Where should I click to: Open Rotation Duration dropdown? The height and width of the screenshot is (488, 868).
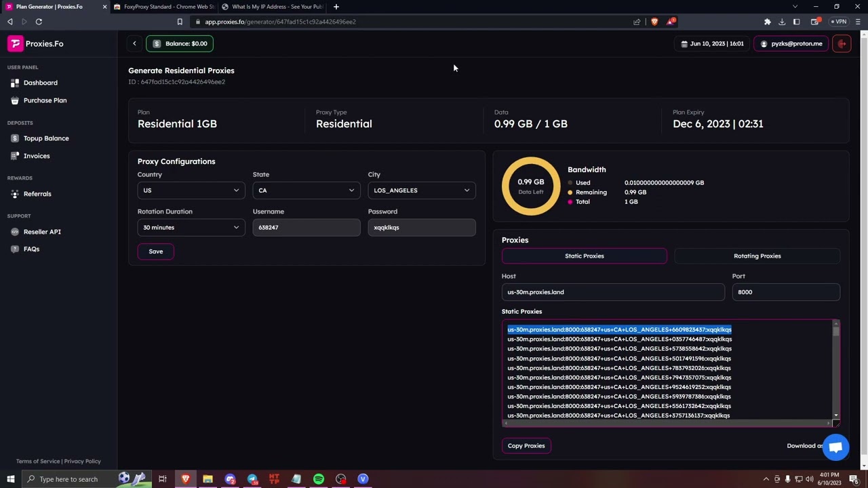pyautogui.click(x=191, y=228)
